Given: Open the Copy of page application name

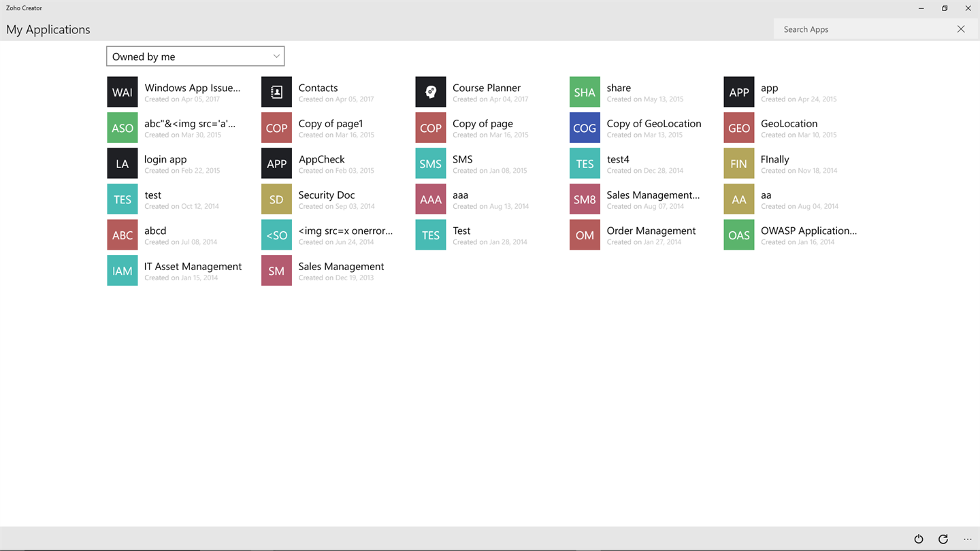Looking at the screenshot, I should (483, 124).
